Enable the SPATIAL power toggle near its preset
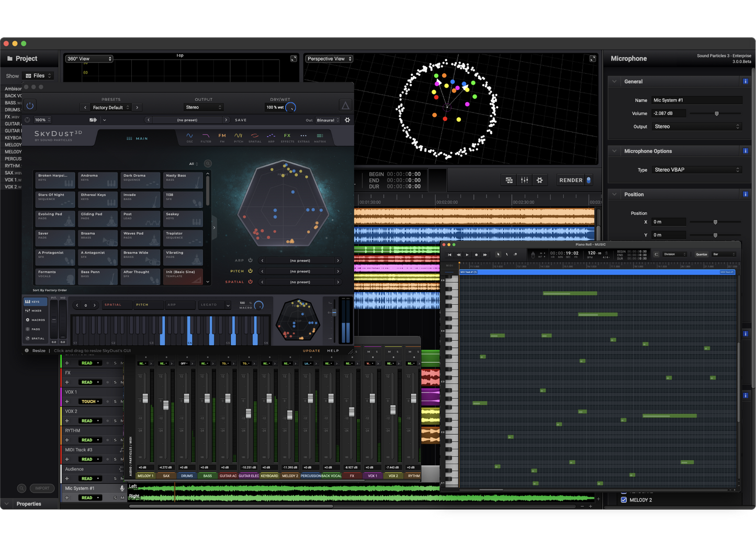 tap(250, 282)
